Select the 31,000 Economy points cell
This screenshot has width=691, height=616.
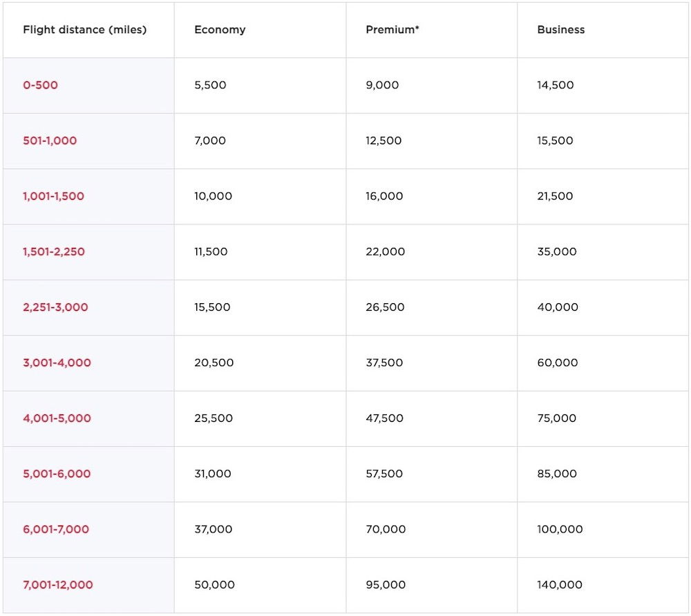213,474
